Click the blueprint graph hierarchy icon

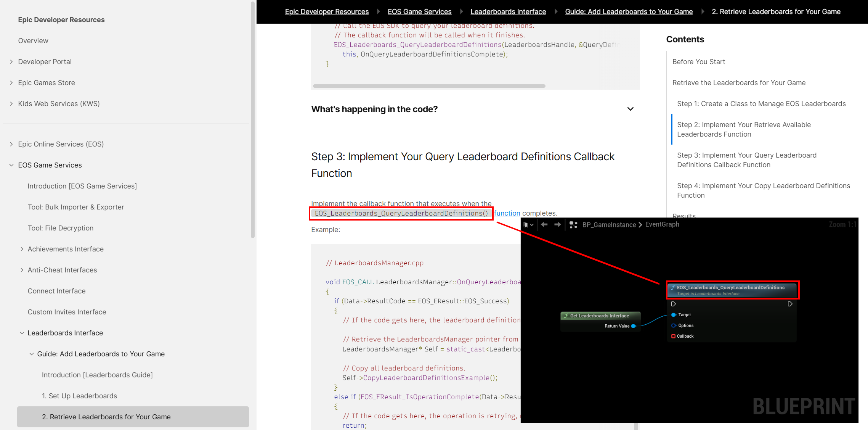tap(573, 225)
